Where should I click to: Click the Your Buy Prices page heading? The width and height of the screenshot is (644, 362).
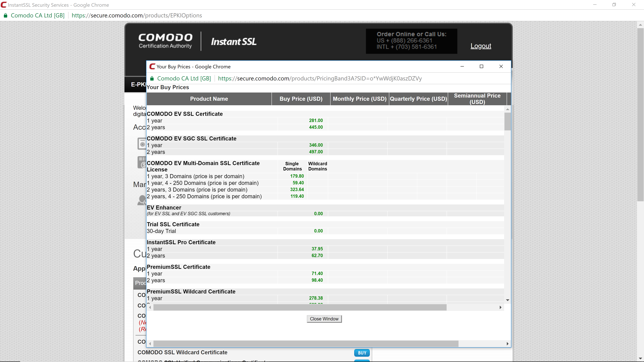click(168, 87)
